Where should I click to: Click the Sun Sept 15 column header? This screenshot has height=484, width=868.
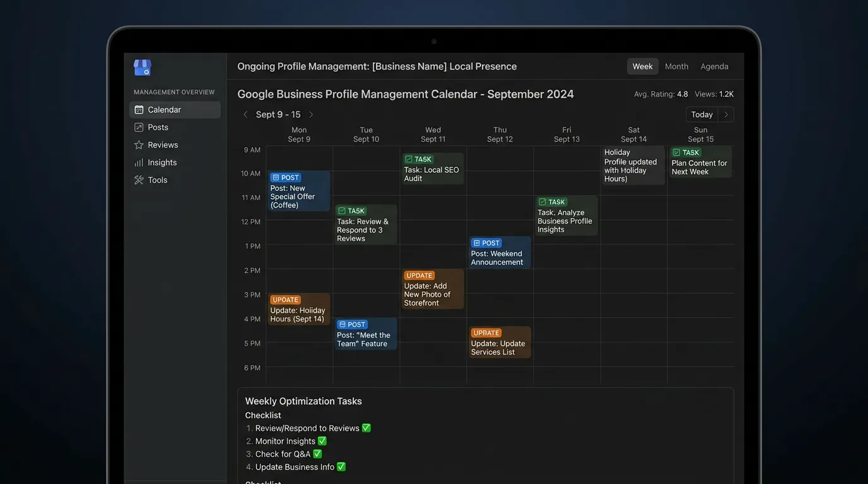coord(700,135)
